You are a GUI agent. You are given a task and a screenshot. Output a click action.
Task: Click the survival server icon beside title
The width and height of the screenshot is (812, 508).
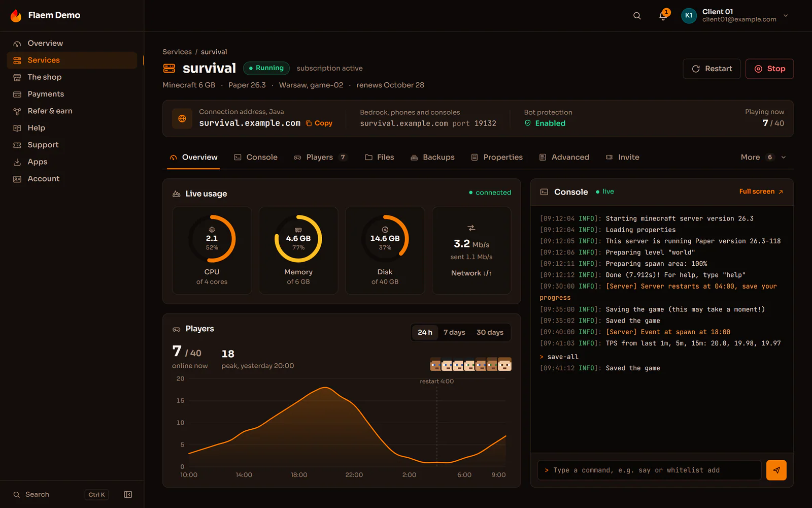pos(169,68)
